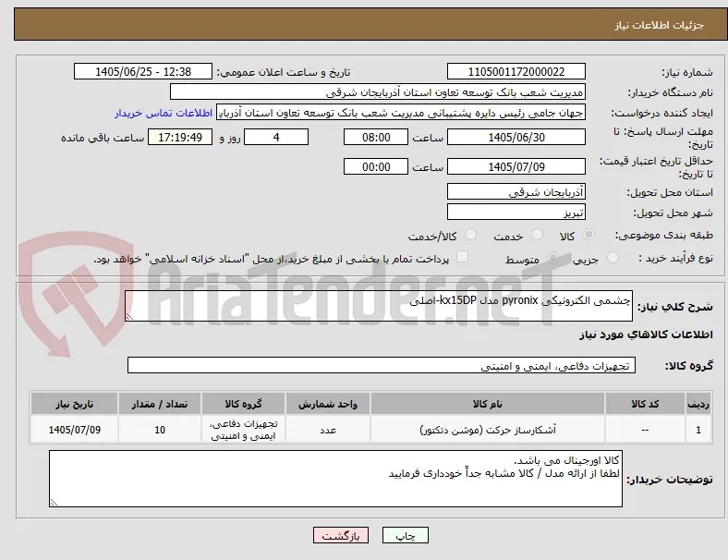Click price validity time 00:00
Image resolution: width=728 pixels, height=560 pixels.
(x=376, y=166)
